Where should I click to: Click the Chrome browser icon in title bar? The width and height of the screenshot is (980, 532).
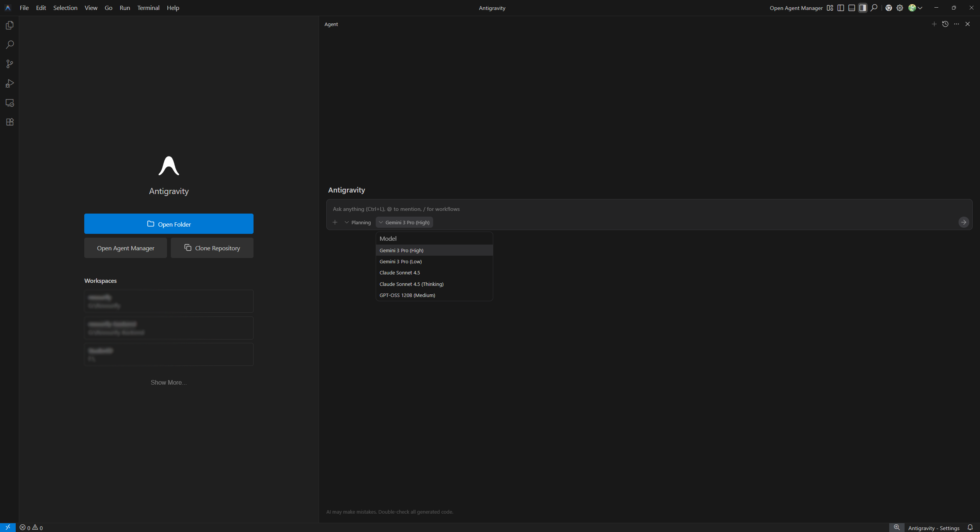(x=889, y=8)
